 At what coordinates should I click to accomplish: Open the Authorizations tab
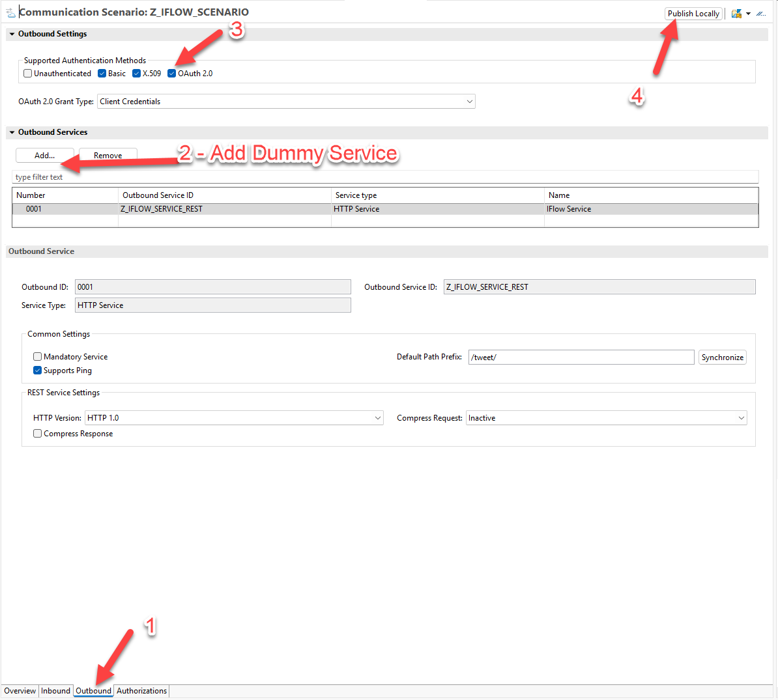point(142,691)
